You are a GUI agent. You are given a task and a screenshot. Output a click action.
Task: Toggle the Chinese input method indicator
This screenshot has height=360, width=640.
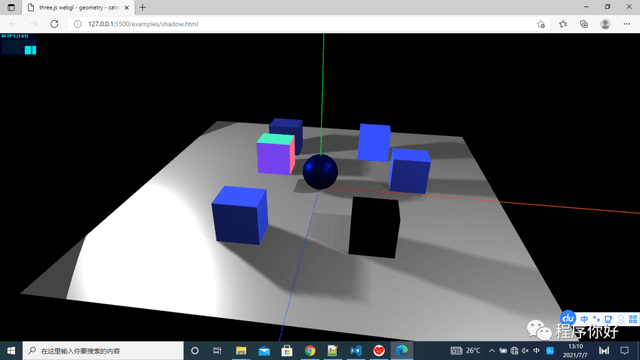(536, 351)
